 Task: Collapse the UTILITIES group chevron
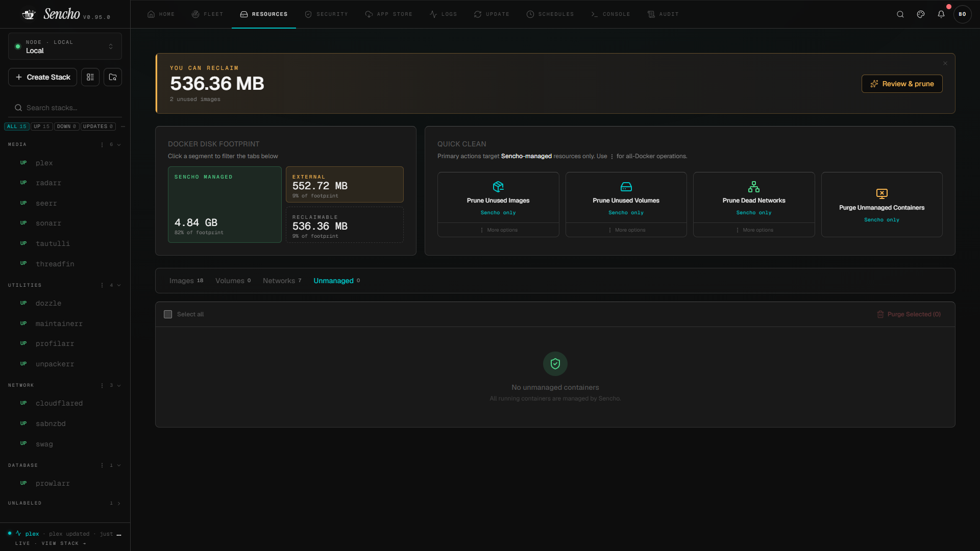[x=119, y=285]
